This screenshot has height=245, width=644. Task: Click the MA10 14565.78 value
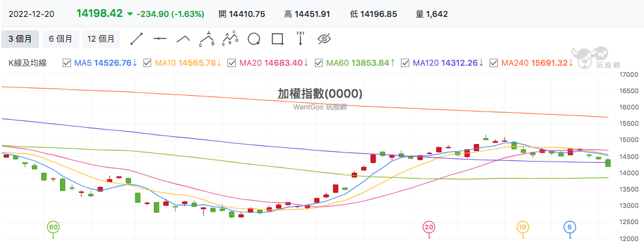pyautogui.click(x=188, y=63)
